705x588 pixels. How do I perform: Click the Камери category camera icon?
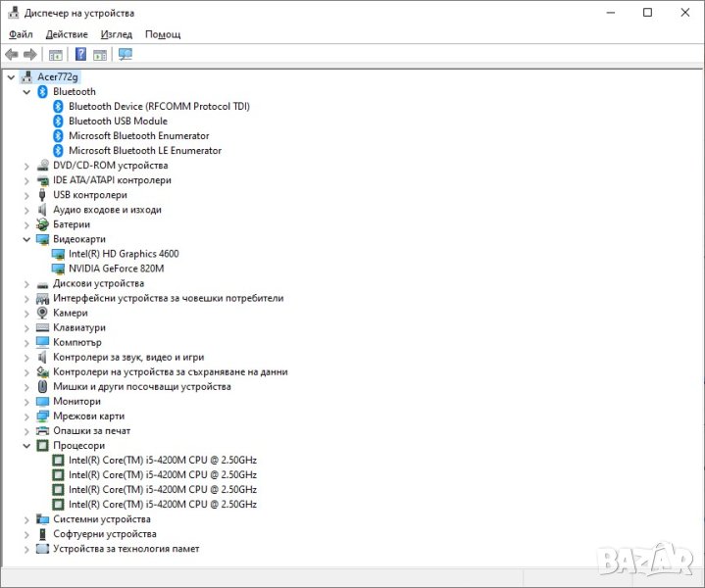pos(42,313)
